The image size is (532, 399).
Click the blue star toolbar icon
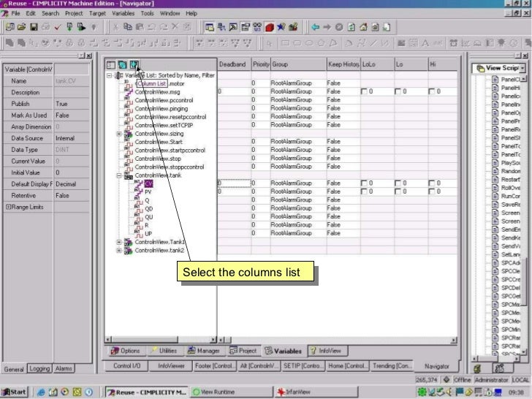click(x=281, y=27)
